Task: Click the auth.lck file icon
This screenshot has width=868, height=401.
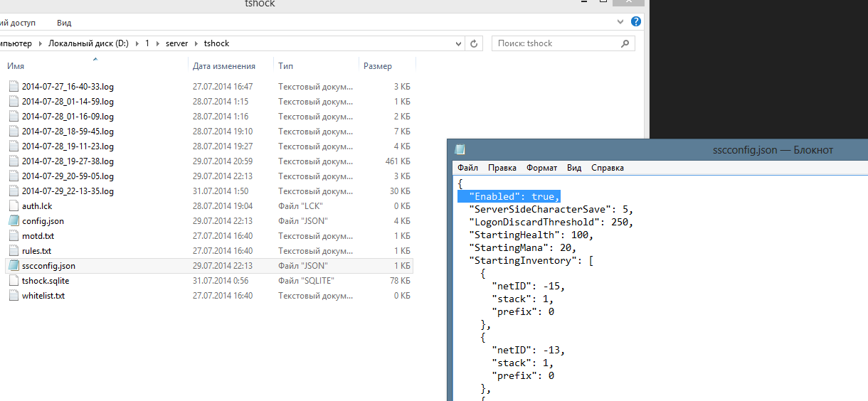Action: [x=14, y=206]
